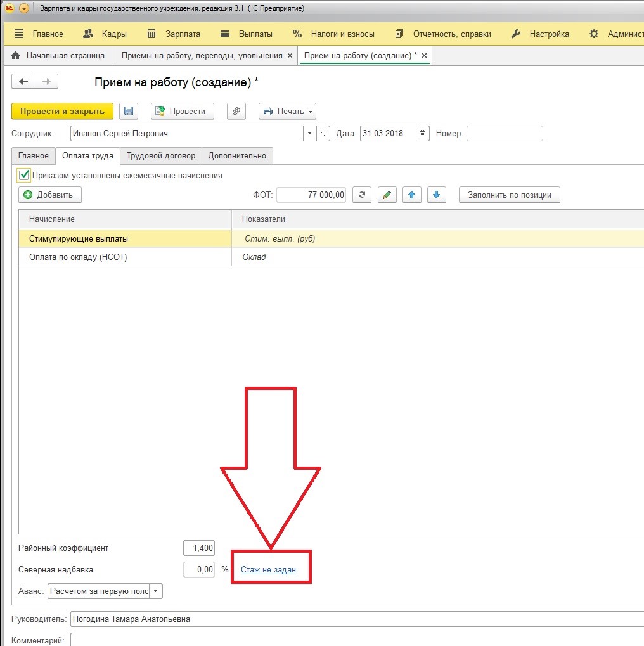Screen dimensions: 644x646
Task: Go back with the left arrow
Action: click(23, 82)
